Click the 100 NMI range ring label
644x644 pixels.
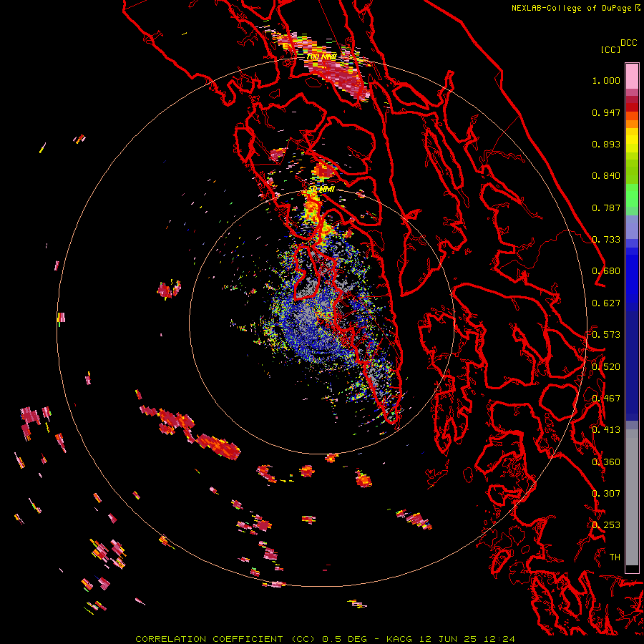[321, 57]
